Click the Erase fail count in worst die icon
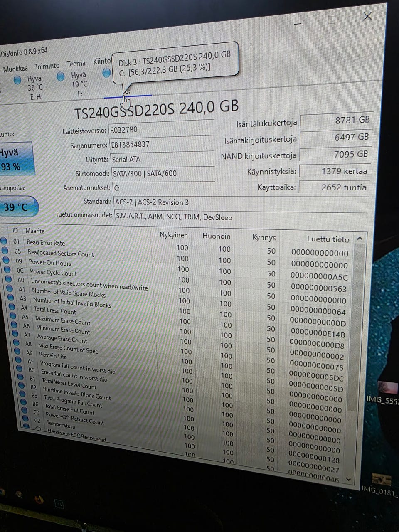399x532 pixels. 20,368
